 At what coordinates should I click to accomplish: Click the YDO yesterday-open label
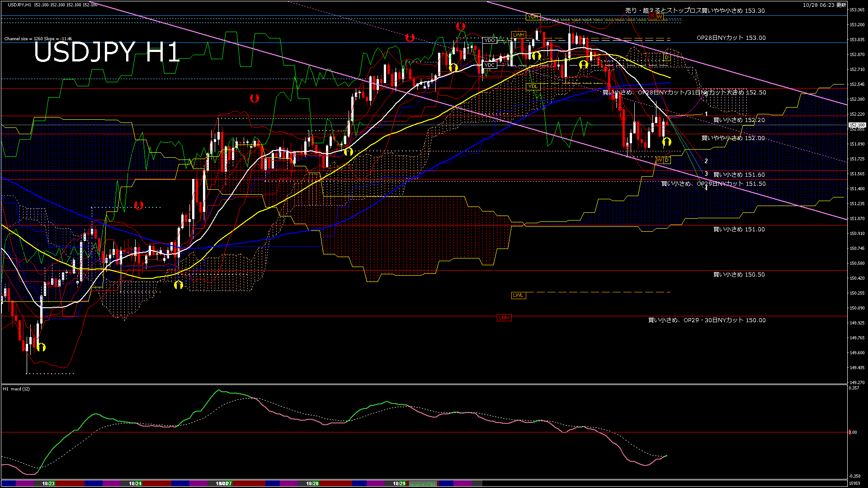490,40
